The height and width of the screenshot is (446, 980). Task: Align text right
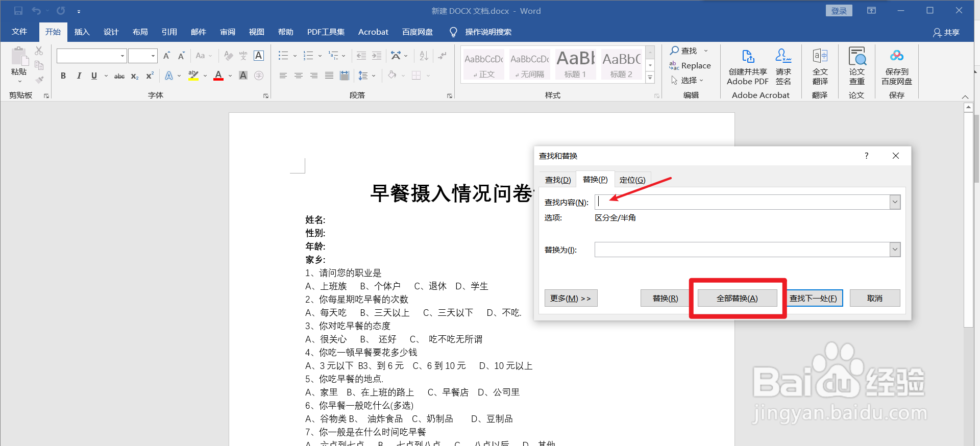(x=314, y=76)
